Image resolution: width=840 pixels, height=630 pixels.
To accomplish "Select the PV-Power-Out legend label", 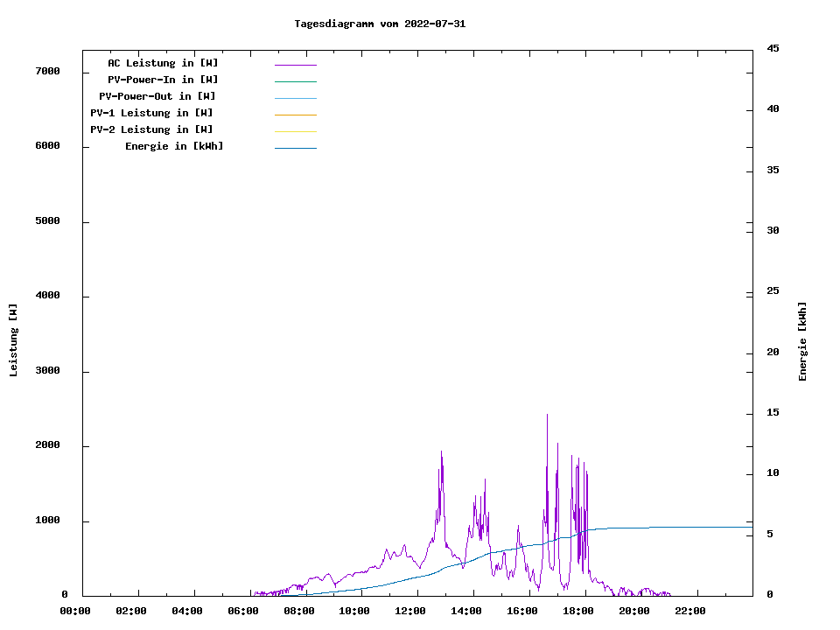I will (x=157, y=96).
